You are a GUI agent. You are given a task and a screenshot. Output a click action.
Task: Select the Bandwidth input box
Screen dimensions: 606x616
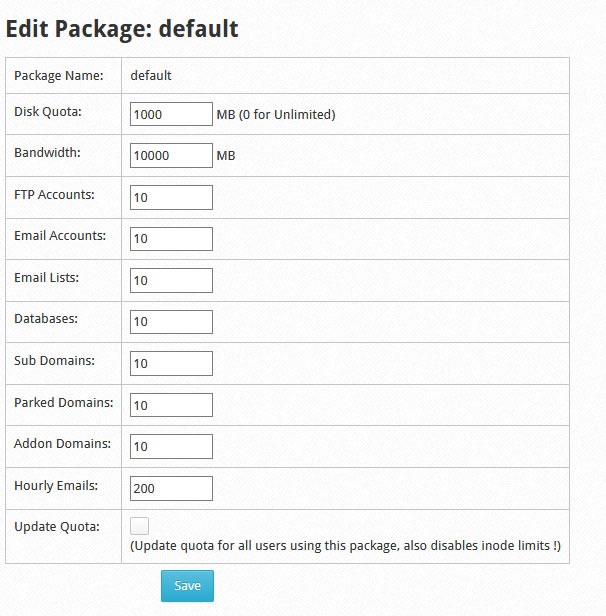point(171,155)
